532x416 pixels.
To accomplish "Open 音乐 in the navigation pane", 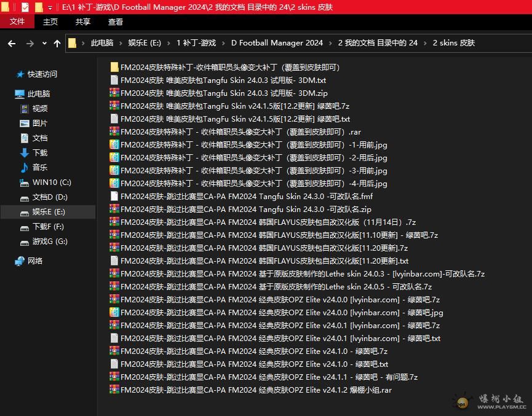I will pos(39,167).
